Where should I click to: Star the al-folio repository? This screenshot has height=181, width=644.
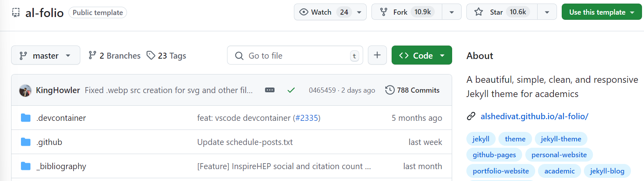pos(502,12)
